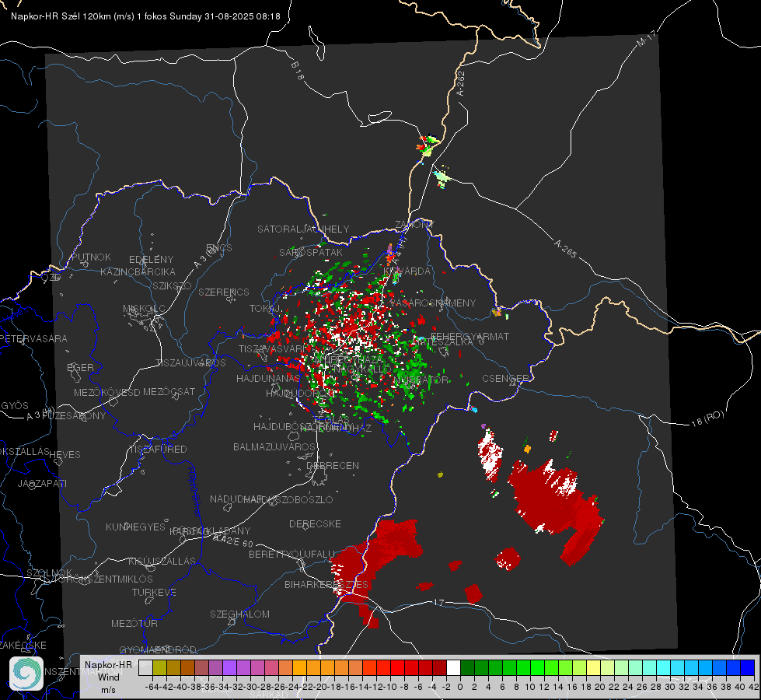Click the KAZINCBARCIKA label
Screen dimensions: 761x700
coord(138,271)
